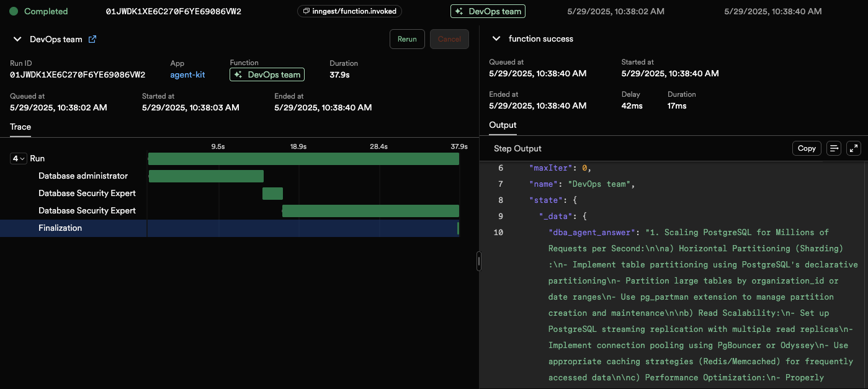The image size is (868, 389).
Task: Collapse the DevOps team run details chevron
Action: [17, 39]
